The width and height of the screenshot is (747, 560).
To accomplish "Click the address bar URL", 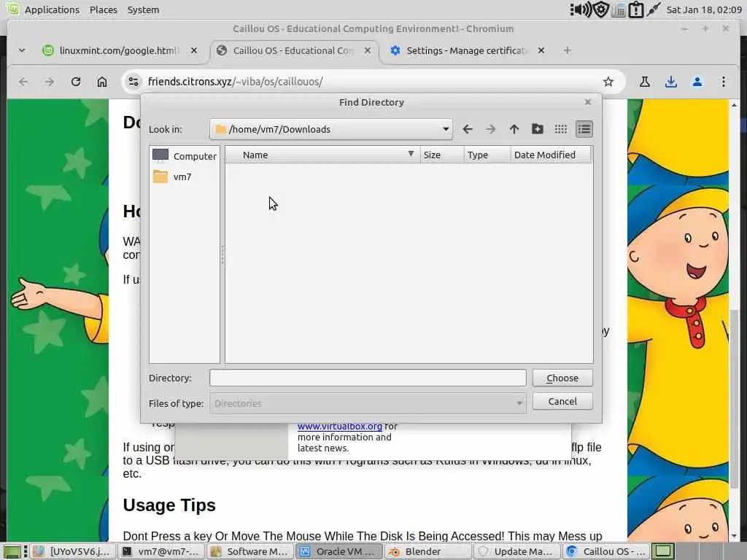I will coord(236,82).
